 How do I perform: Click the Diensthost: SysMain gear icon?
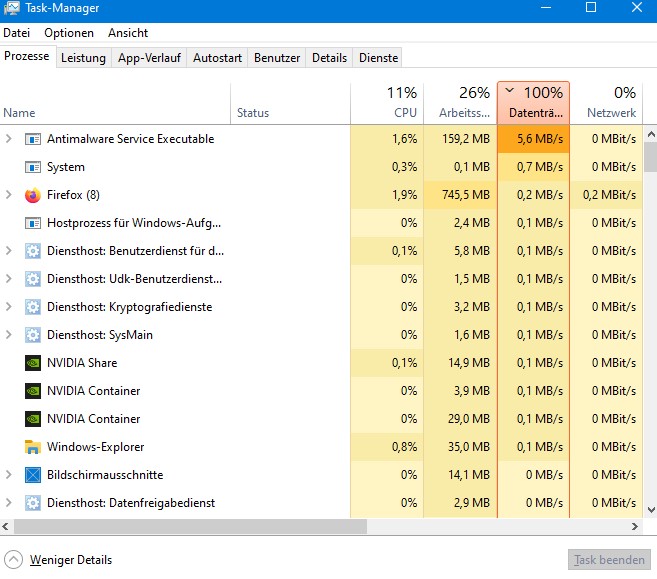(x=33, y=335)
